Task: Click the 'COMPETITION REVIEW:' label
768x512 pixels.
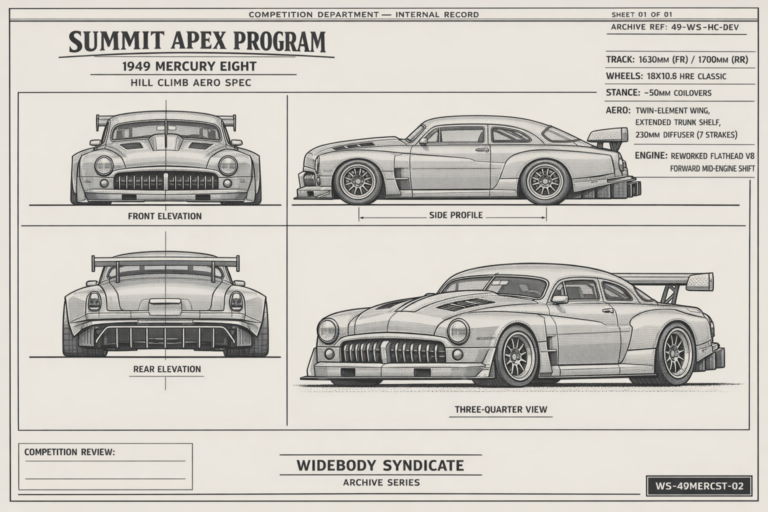Action: pos(70,452)
